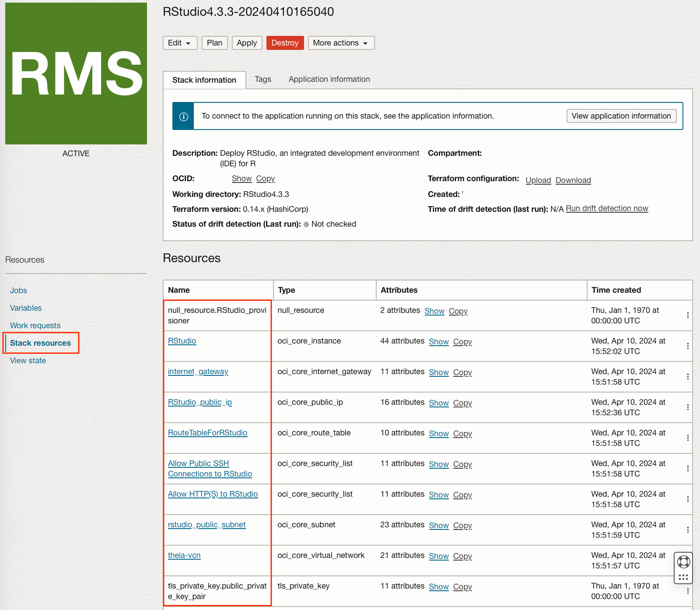Open Variables in the Resources sidebar
This screenshot has height=610, width=700.
point(26,308)
